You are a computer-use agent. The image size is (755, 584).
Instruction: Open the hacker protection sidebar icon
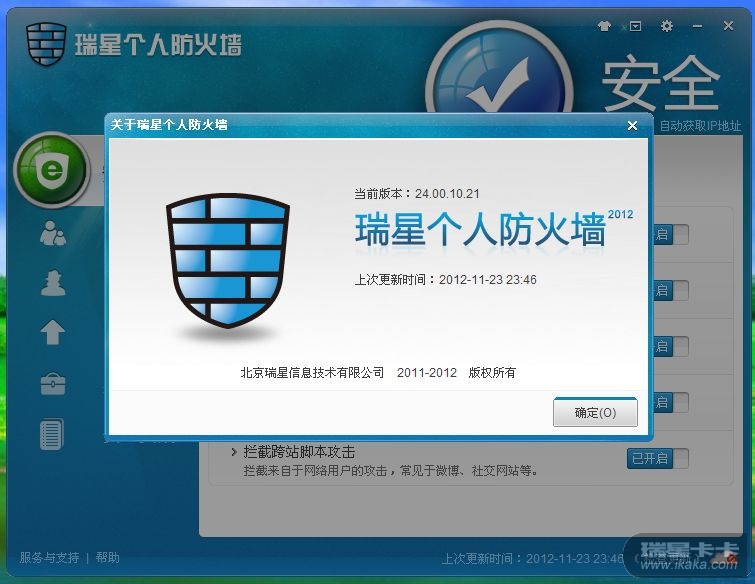(52, 283)
